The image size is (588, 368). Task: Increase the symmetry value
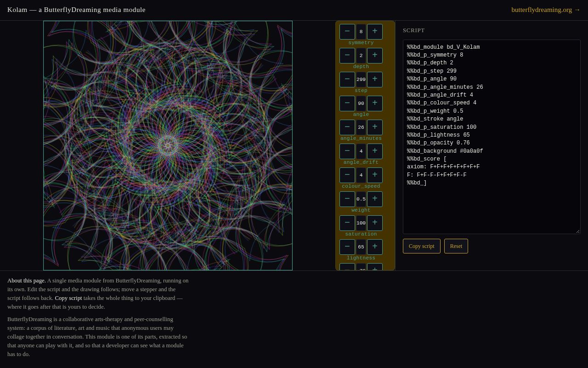click(375, 32)
